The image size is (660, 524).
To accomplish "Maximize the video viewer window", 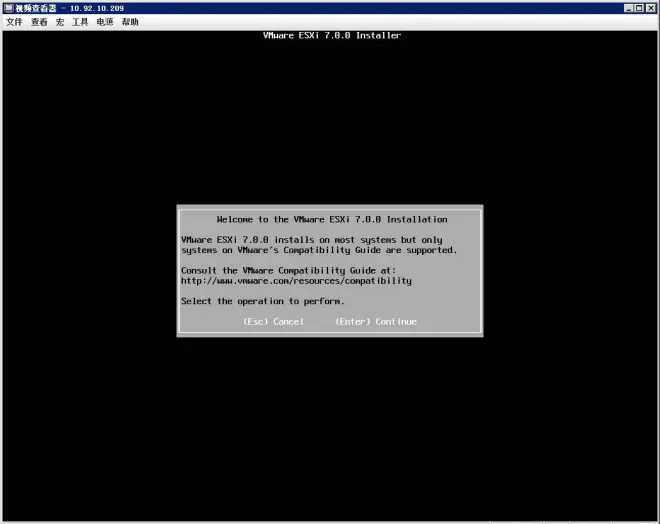I will [639, 8].
